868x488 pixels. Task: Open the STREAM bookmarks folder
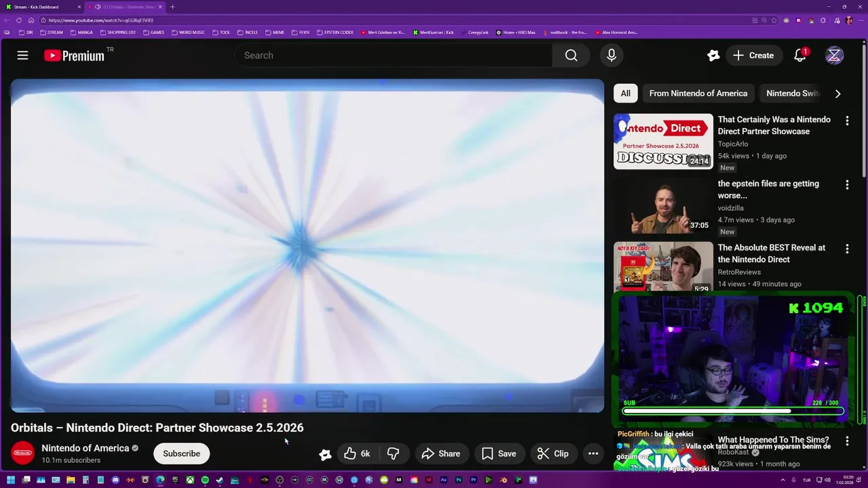click(52, 33)
